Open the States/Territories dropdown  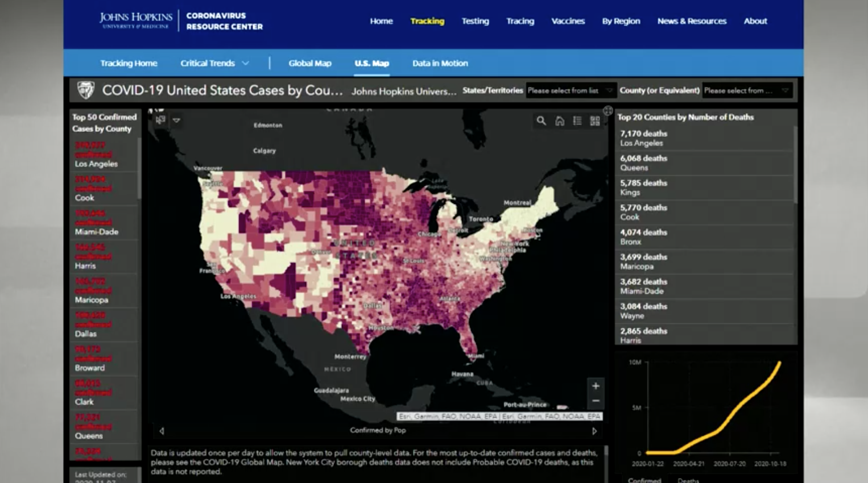[570, 90]
